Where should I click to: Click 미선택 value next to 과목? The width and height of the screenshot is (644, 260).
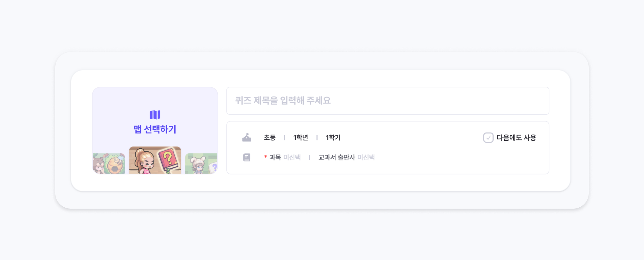pos(292,158)
